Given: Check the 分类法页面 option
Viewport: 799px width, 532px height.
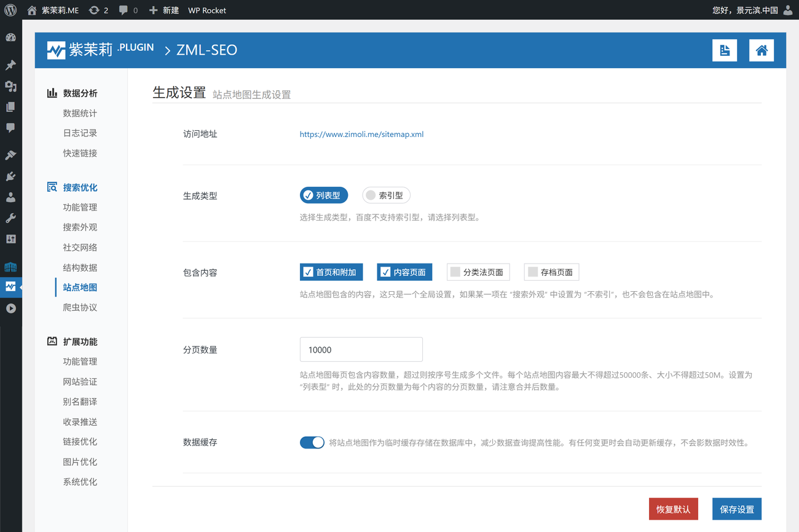Looking at the screenshot, I should (478, 272).
